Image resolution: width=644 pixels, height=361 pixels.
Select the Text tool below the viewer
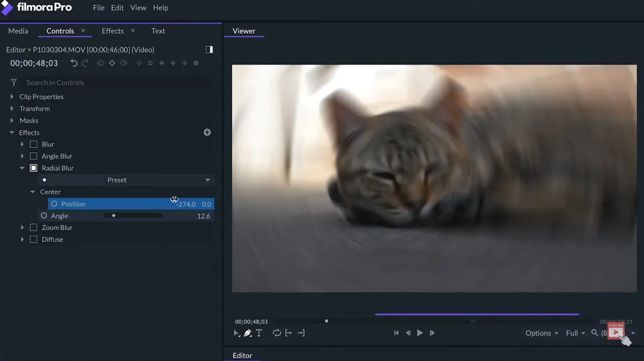[259, 333]
